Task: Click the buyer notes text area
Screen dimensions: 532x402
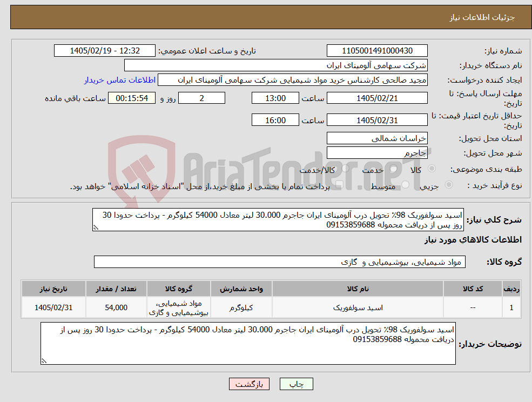Action: click(248, 343)
